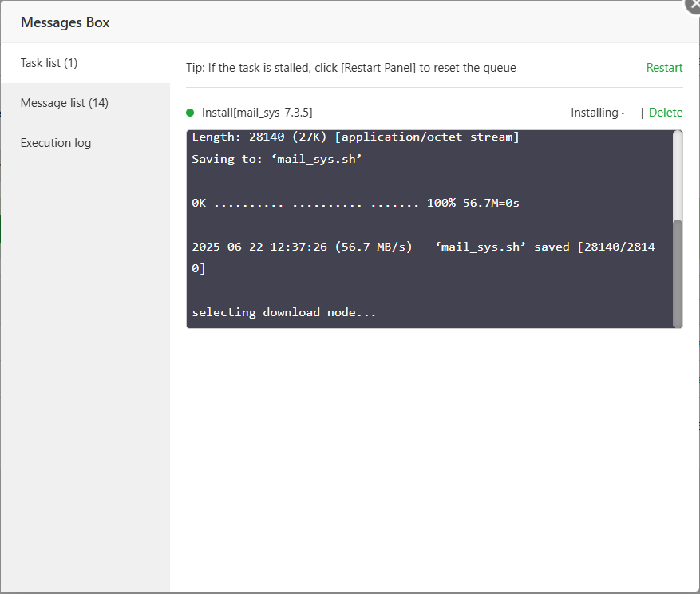700x594 pixels.
Task: Select the Task list tab
Action: (x=48, y=62)
